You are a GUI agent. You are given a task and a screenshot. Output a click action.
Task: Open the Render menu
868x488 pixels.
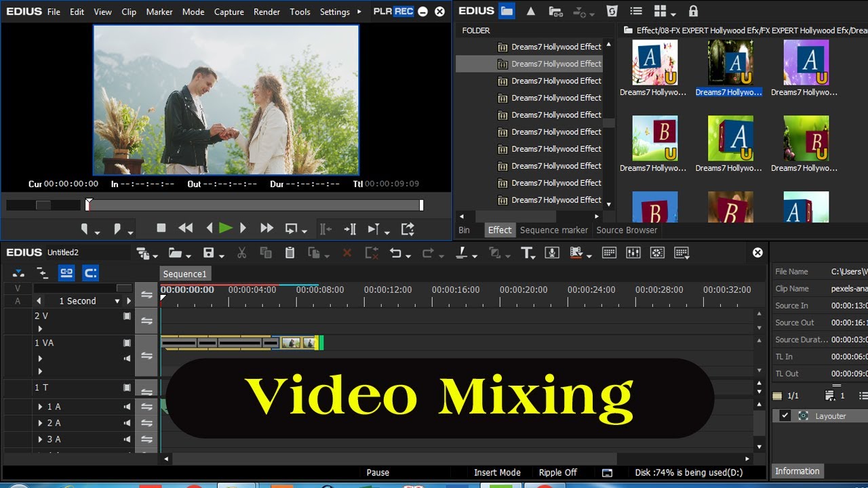point(267,12)
